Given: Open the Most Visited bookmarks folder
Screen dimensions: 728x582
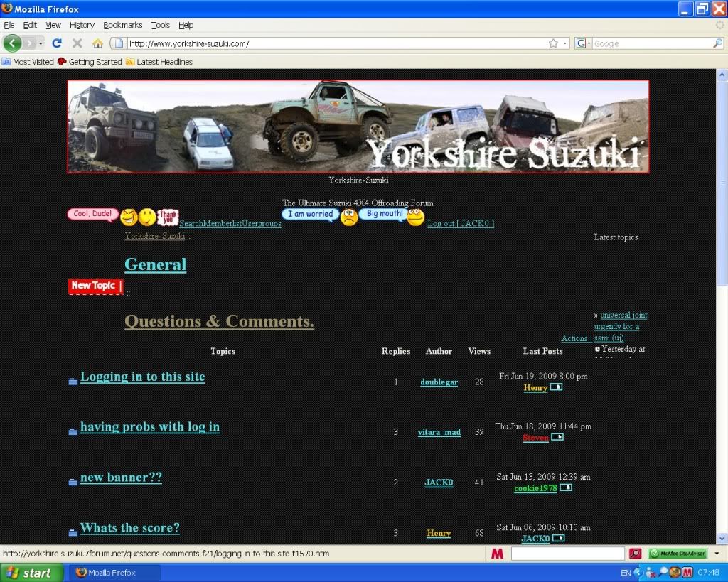Looking at the screenshot, I should (x=28, y=62).
